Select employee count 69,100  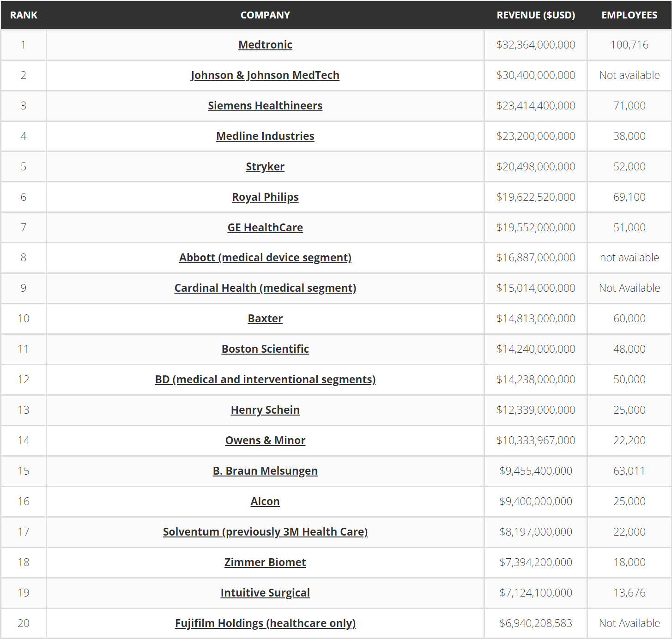pos(630,197)
